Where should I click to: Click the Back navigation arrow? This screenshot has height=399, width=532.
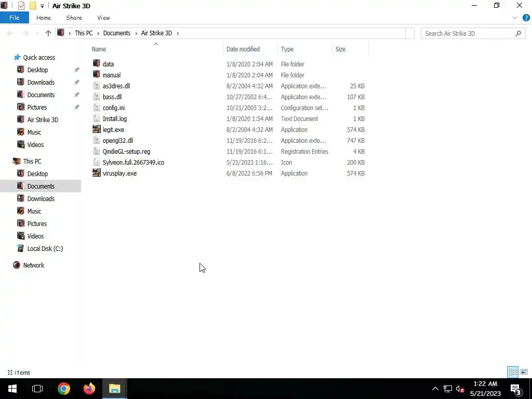(x=10, y=33)
